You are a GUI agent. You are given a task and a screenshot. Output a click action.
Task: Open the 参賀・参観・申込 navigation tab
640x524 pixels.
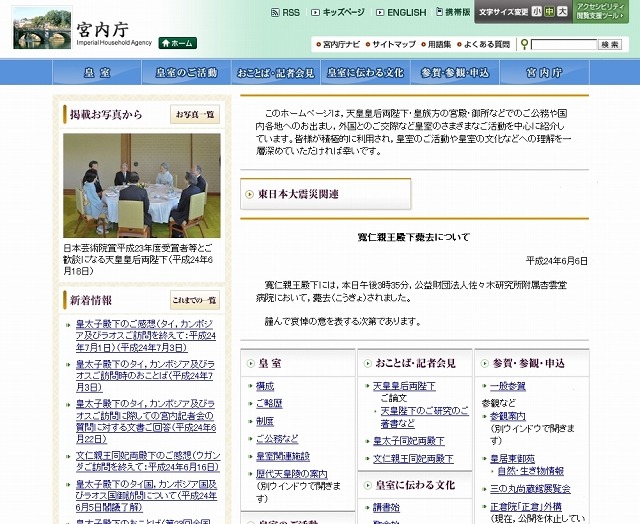tap(455, 73)
